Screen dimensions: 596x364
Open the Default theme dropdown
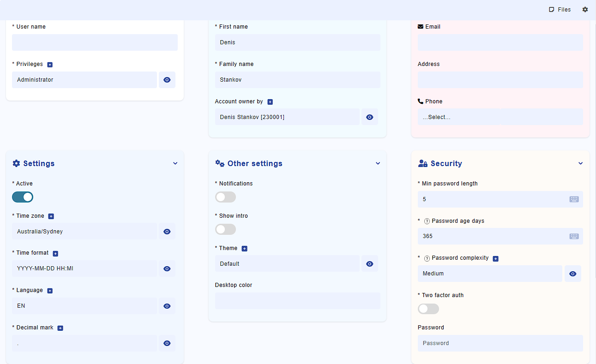pyautogui.click(x=287, y=264)
